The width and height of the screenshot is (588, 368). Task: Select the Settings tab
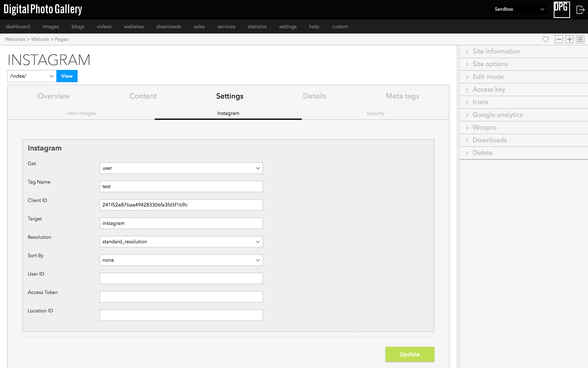(x=230, y=96)
